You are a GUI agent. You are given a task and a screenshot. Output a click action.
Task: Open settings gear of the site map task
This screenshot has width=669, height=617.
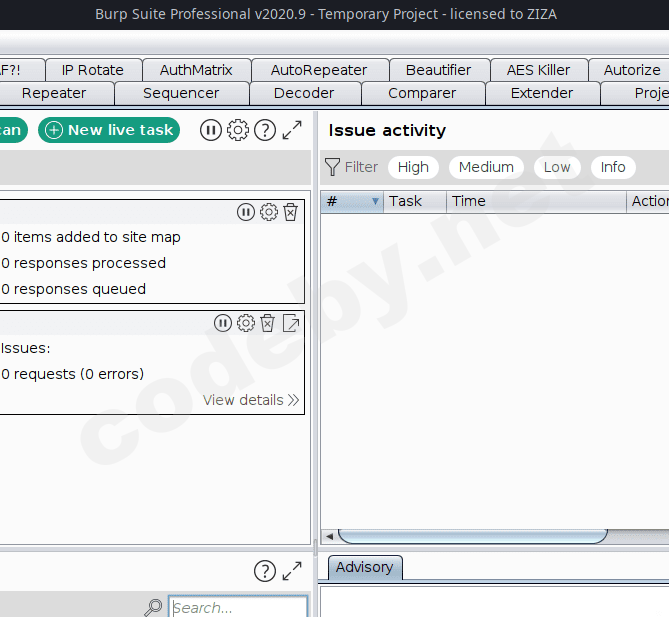(x=269, y=212)
